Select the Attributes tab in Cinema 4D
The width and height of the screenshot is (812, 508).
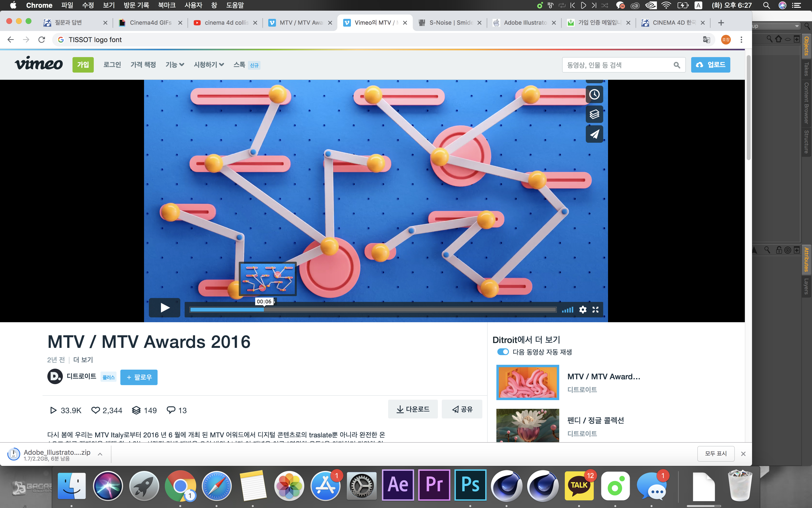(x=806, y=259)
